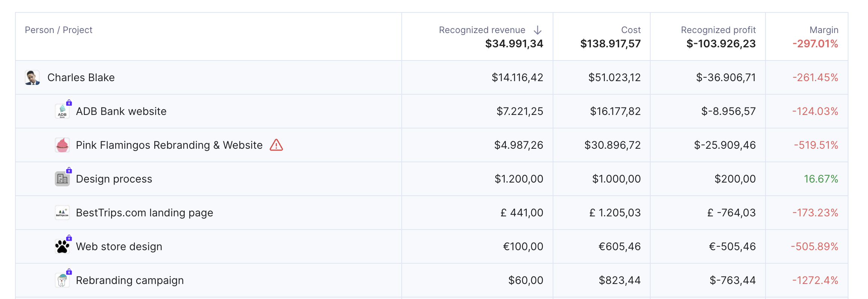The width and height of the screenshot is (868, 299).
Task: Click the BestTrips.com project logo
Action: (x=62, y=213)
